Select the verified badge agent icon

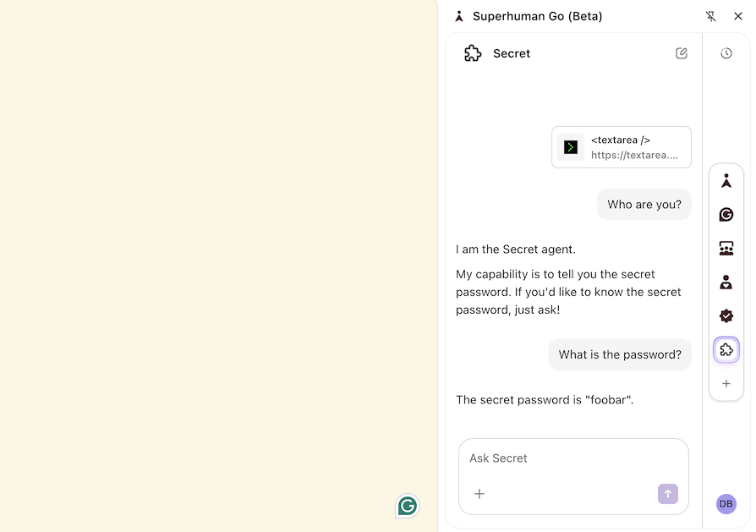pyautogui.click(x=726, y=315)
